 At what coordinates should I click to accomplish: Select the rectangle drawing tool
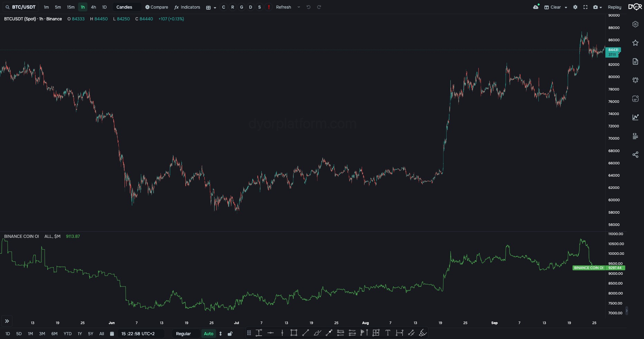click(294, 333)
